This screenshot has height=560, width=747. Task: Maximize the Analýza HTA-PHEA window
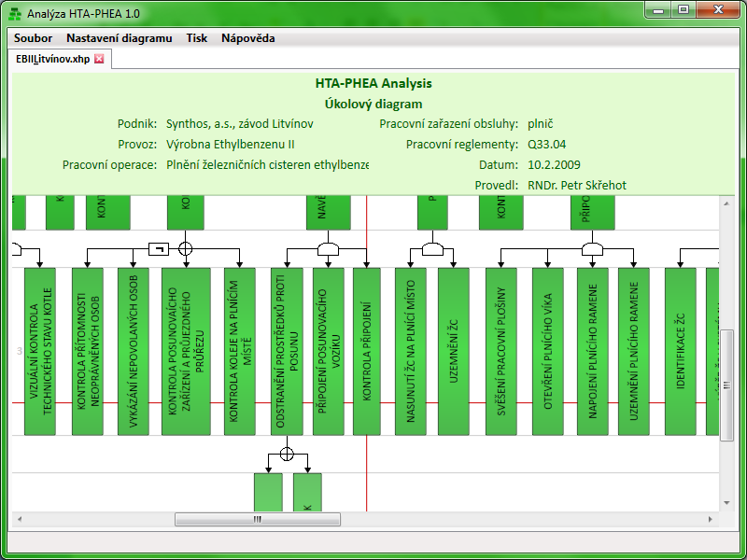click(x=684, y=10)
